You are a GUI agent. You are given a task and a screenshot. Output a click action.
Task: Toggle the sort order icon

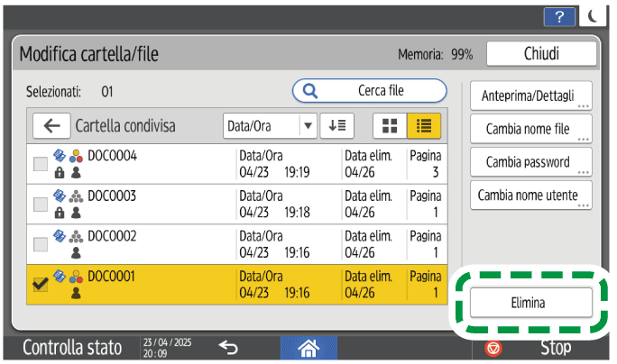(x=337, y=126)
